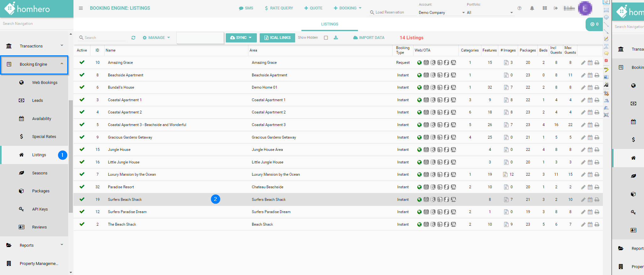Image resolution: width=644 pixels, height=275 pixels.
Task: Click IMPORT DATA link
Action: [x=369, y=38]
